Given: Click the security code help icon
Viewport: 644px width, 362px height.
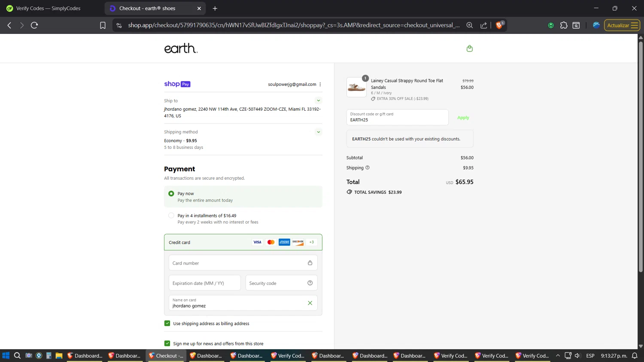Looking at the screenshot, I should click(310, 283).
